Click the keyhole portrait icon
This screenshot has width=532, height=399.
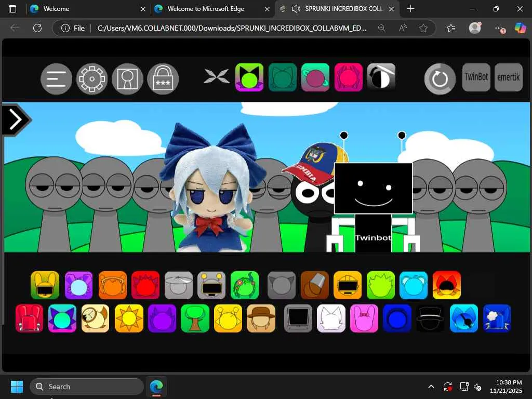(x=128, y=79)
